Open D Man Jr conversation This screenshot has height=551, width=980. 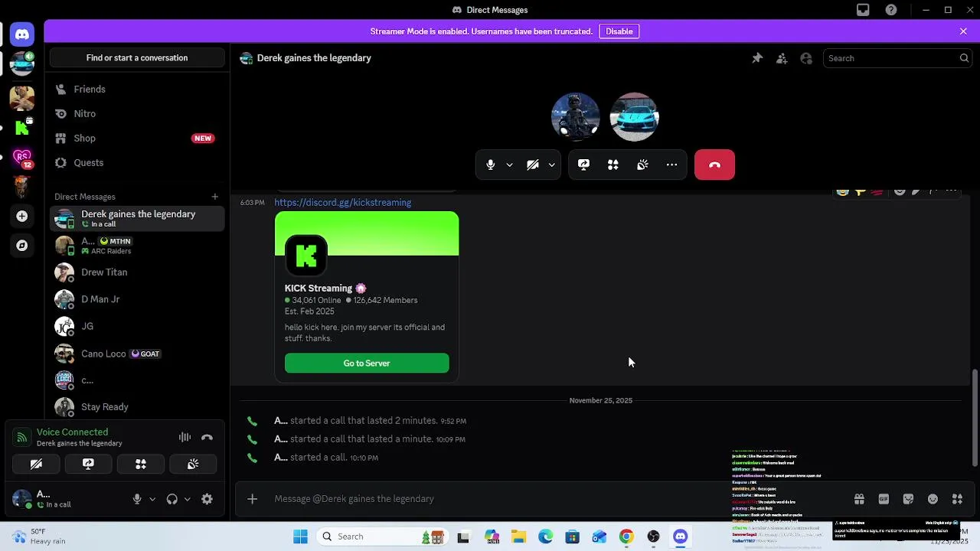[x=138, y=299]
